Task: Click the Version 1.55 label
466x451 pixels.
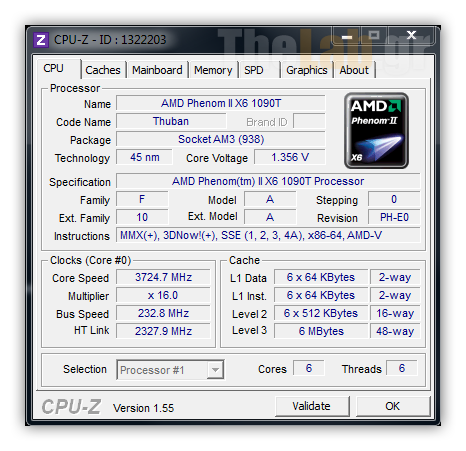Action: pyautogui.click(x=144, y=408)
